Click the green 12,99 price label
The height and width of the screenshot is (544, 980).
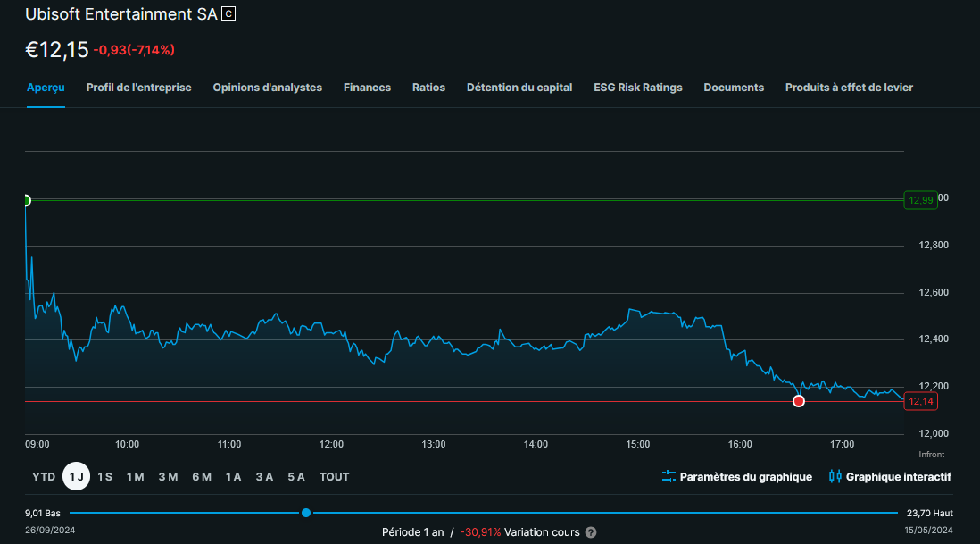coord(920,200)
